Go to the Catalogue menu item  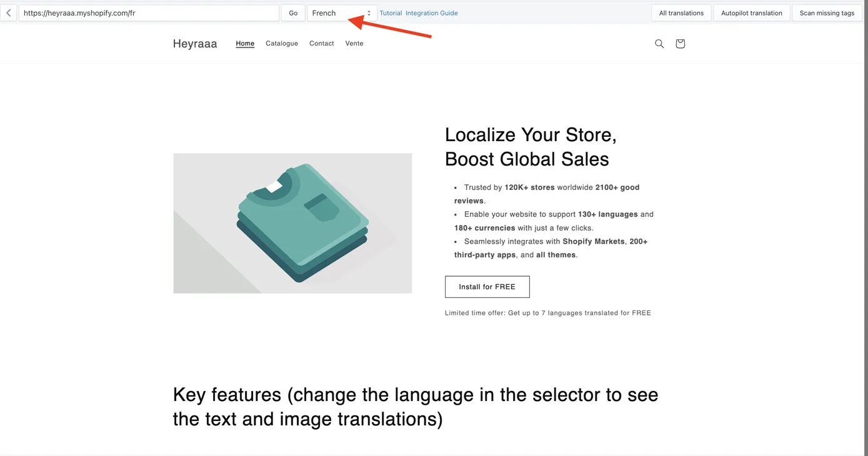(282, 44)
